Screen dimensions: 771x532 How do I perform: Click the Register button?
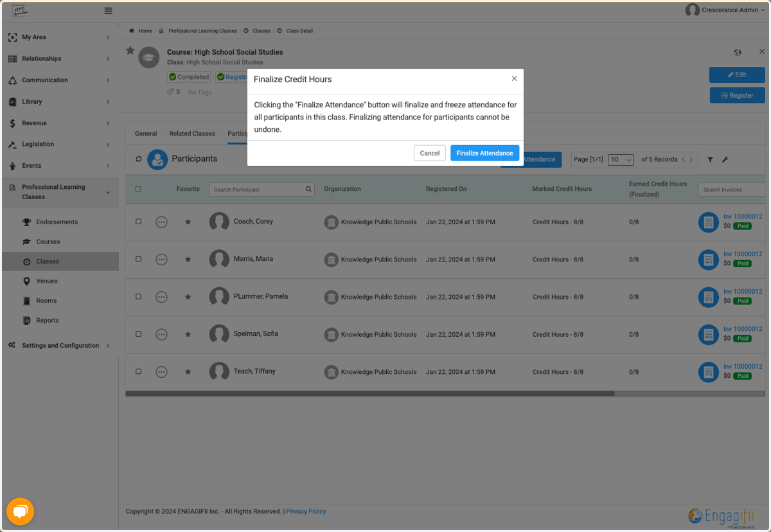pyautogui.click(x=737, y=95)
